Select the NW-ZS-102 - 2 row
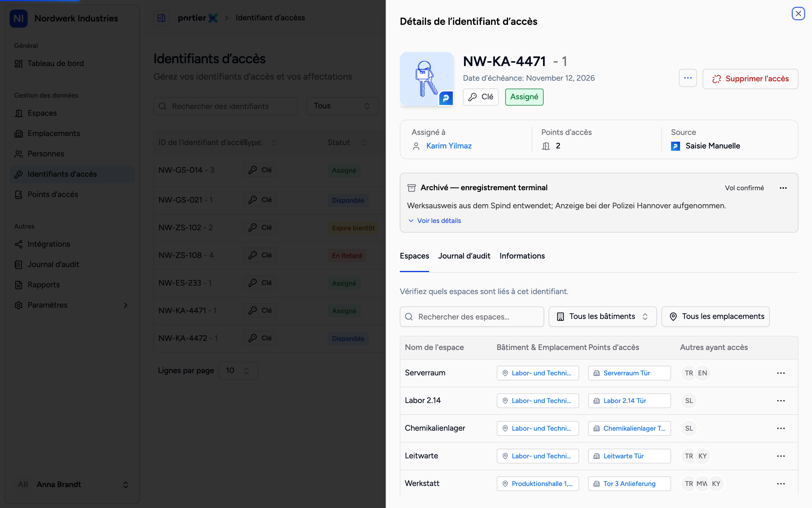Screen dimensions: 812x508 click(x=270, y=228)
